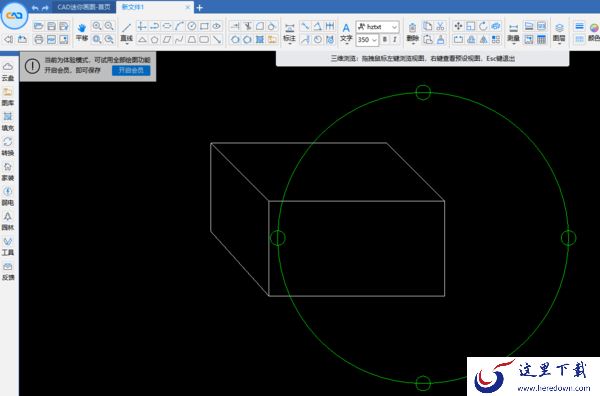The width and height of the screenshot is (600, 396).
Task: Export drawing as PDF icon
Action: (51, 39)
